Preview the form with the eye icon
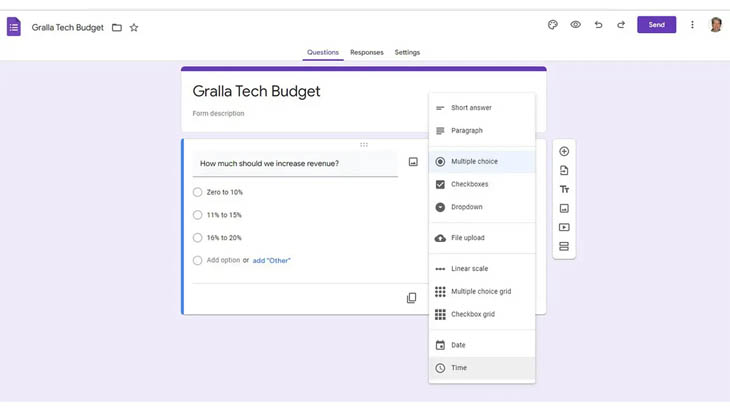Viewport: 730px width, 411px height. pyautogui.click(x=576, y=25)
